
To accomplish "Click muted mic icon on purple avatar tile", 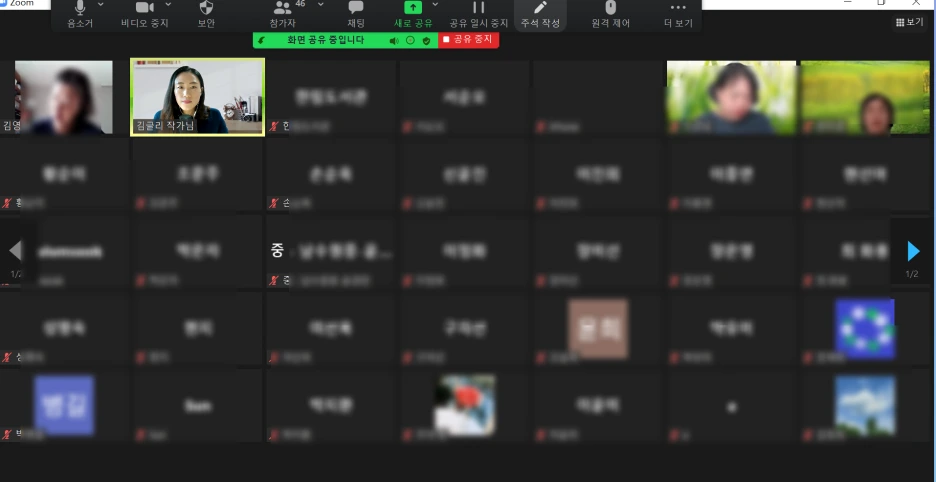I will pos(7,434).
